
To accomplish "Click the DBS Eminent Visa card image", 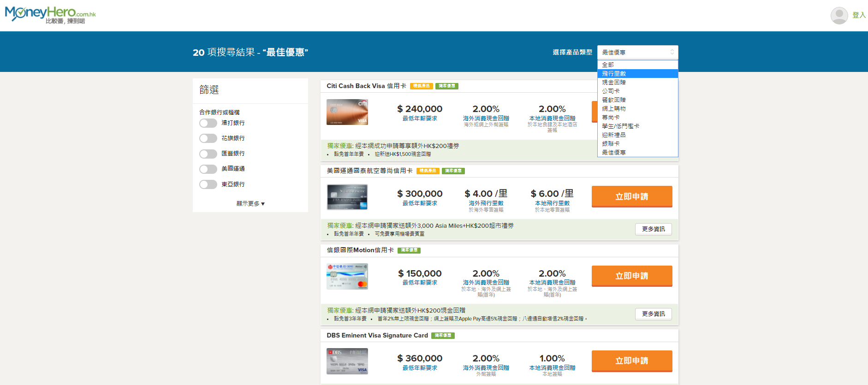I will point(347,361).
